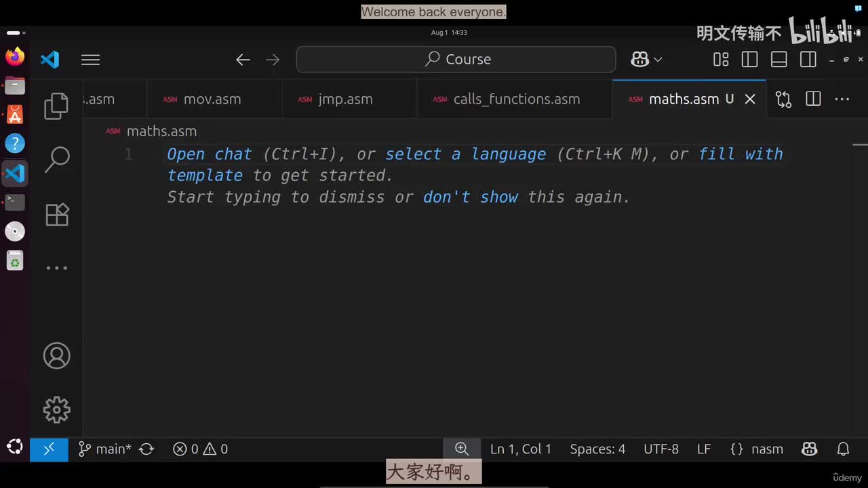The width and height of the screenshot is (868, 488).
Task: Click the Open chat link
Action: pyautogui.click(x=210, y=154)
